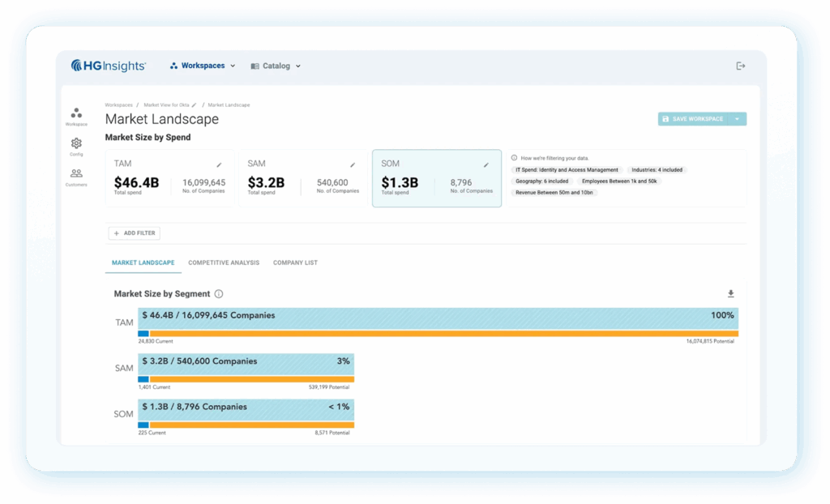This screenshot has width=830, height=504.
Task: Open the Workspace sidebar icon
Action: pyautogui.click(x=76, y=113)
